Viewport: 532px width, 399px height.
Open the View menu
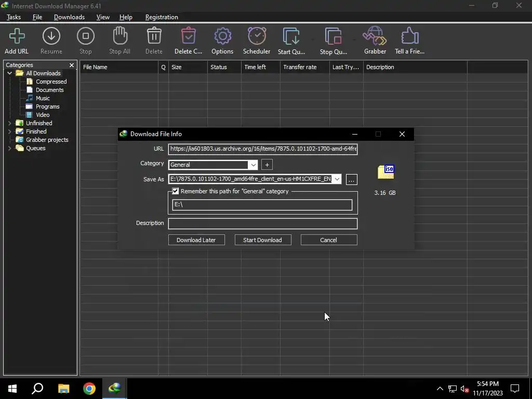click(103, 17)
